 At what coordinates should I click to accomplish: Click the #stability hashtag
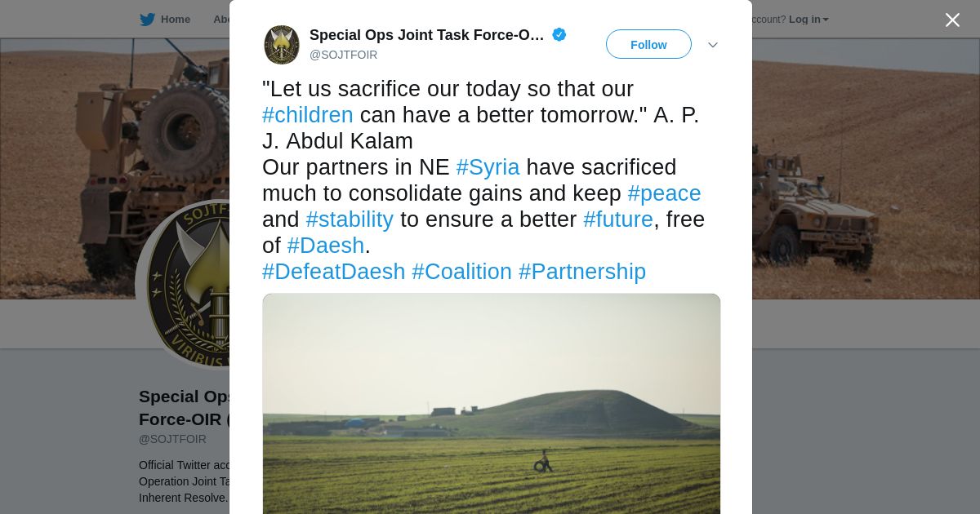tap(350, 219)
